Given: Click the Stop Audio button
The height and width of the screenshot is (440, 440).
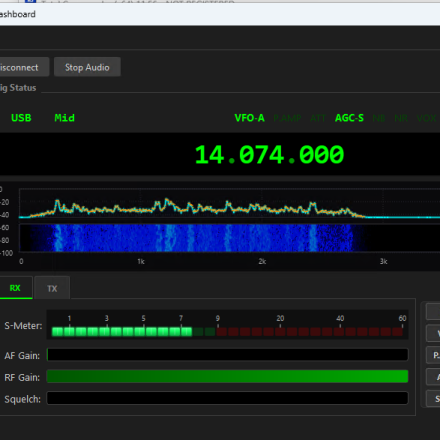Looking at the screenshot, I should click(x=87, y=67).
